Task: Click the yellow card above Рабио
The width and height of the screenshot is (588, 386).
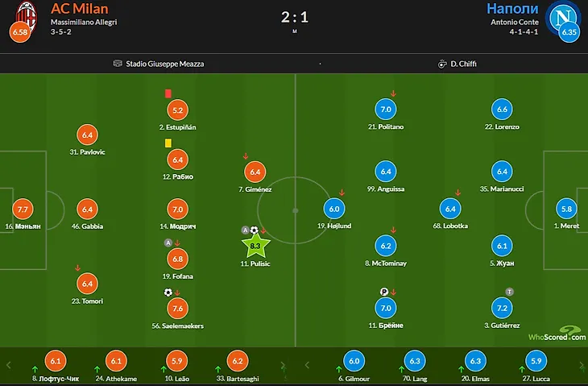Action: click(x=168, y=143)
